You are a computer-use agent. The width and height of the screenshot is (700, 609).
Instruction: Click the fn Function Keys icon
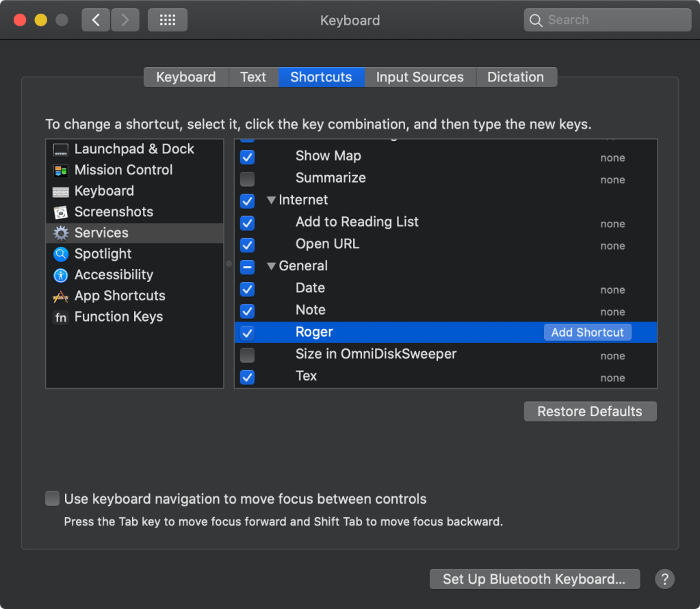[60, 317]
